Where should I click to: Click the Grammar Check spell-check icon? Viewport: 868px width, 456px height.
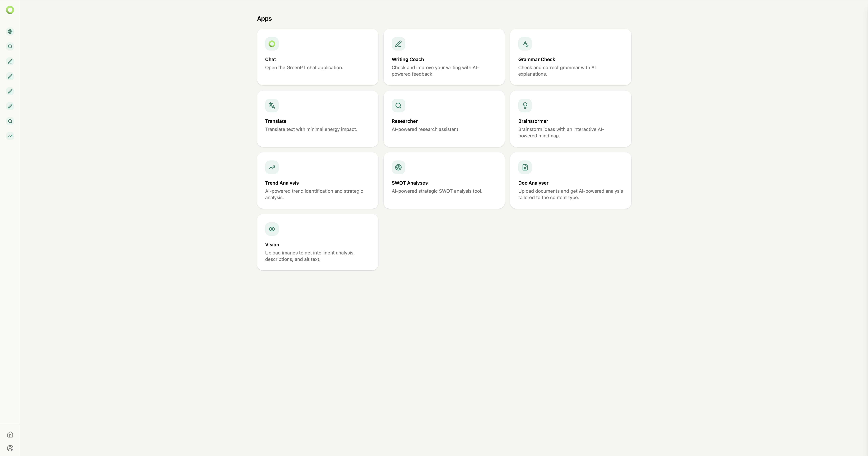point(525,44)
